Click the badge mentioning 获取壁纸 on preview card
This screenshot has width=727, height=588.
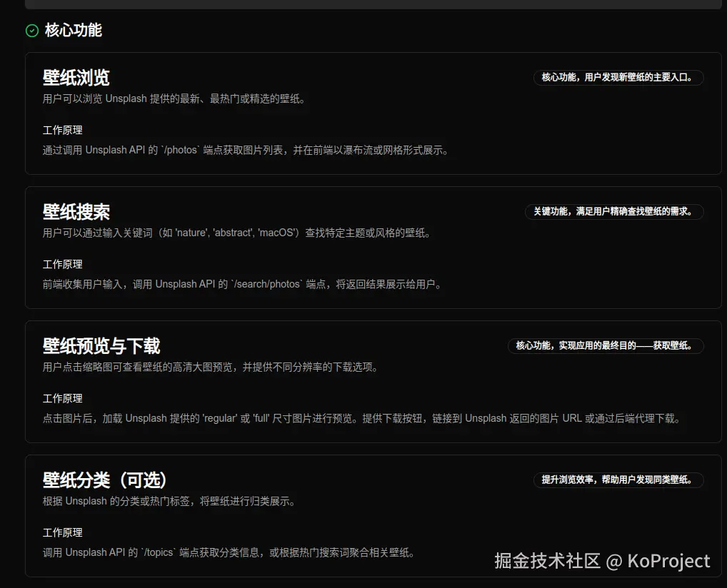point(607,346)
